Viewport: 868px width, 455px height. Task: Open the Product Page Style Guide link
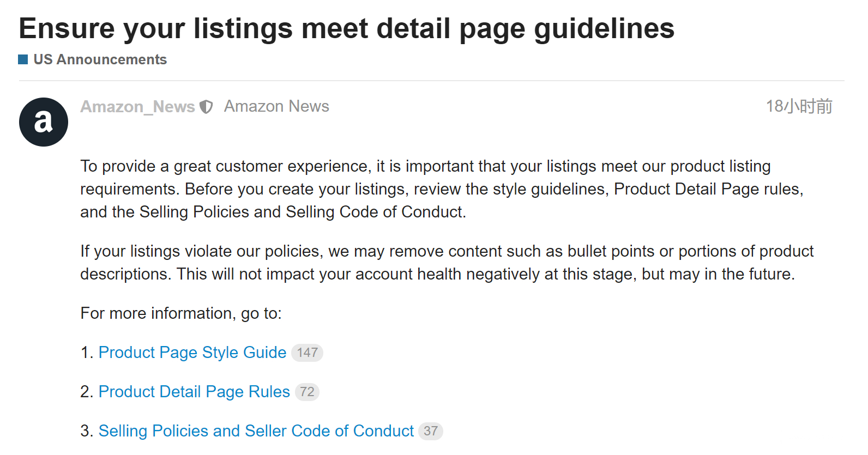(x=192, y=353)
